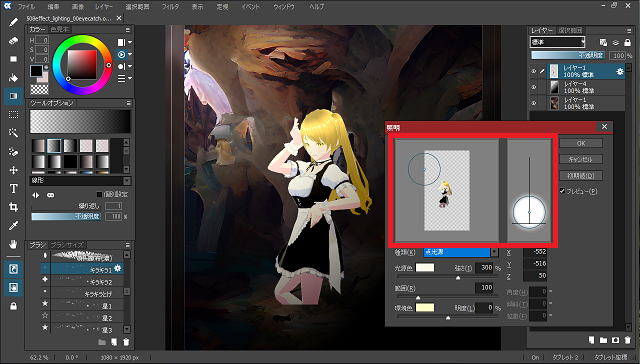Expand the lines list dropdown in color panel
This screenshot has width=640, height=364.
tap(130, 78)
